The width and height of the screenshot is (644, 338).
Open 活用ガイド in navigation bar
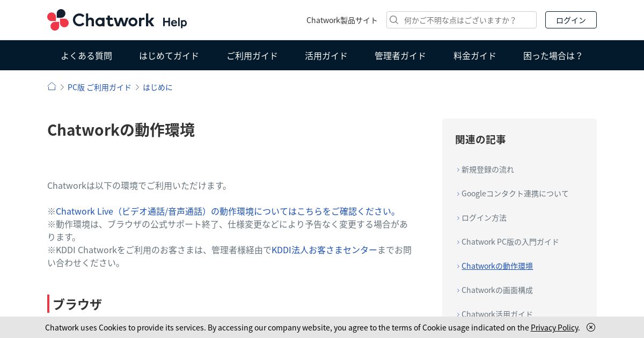[x=326, y=55]
